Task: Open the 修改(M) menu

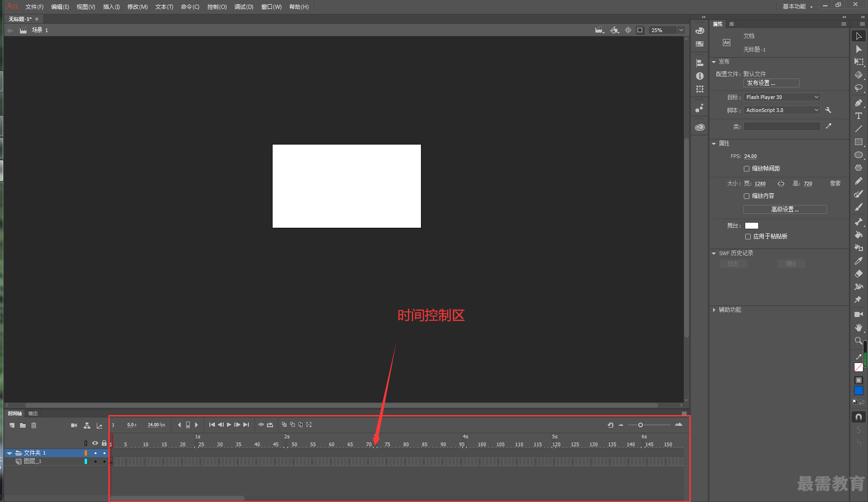Action: pyautogui.click(x=137, y=7)
